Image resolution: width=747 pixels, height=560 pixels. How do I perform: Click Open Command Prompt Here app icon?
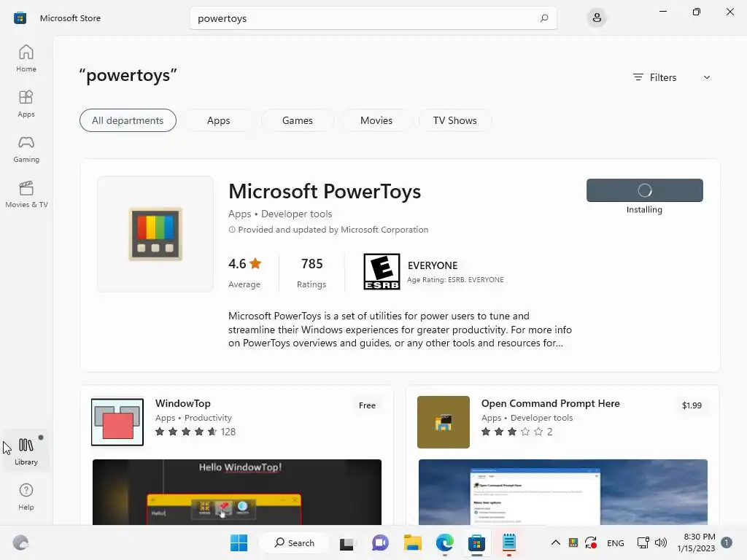[x=444, y=422]
